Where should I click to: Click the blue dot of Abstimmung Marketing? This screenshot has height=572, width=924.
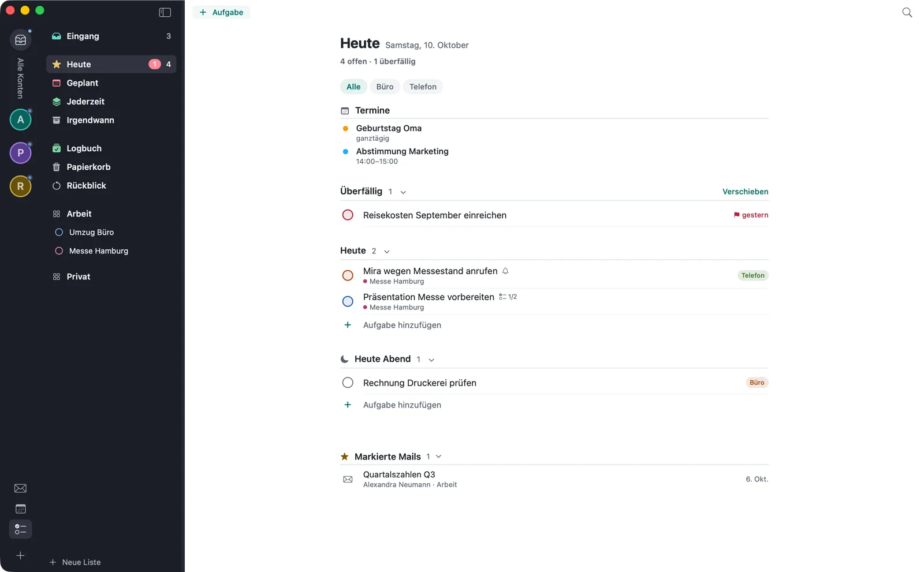345,152
